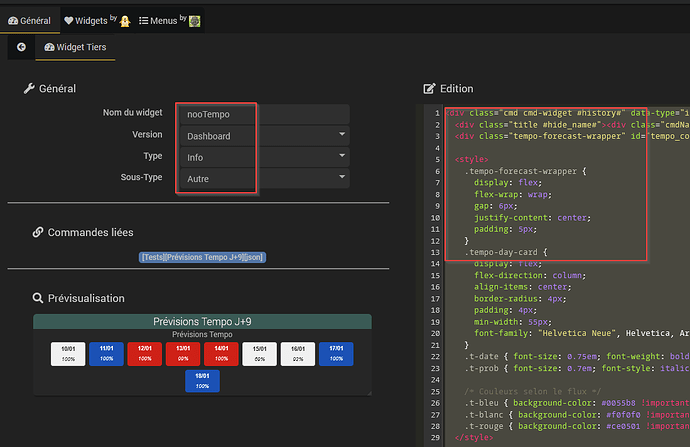Viewport: 690px width, 447px height.
Task: Click the edit icon beside Edition
Action: click(x=430, y=89)
